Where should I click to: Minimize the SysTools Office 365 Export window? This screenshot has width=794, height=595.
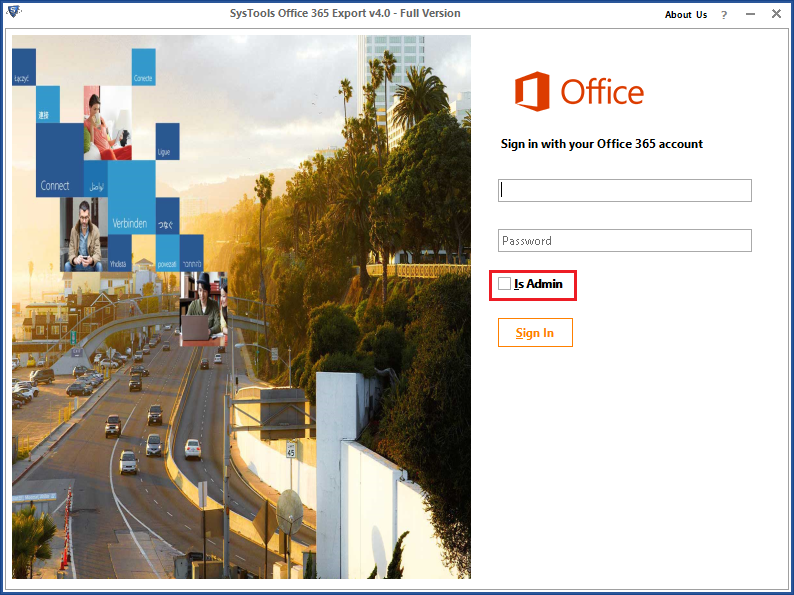pos(750,14)
